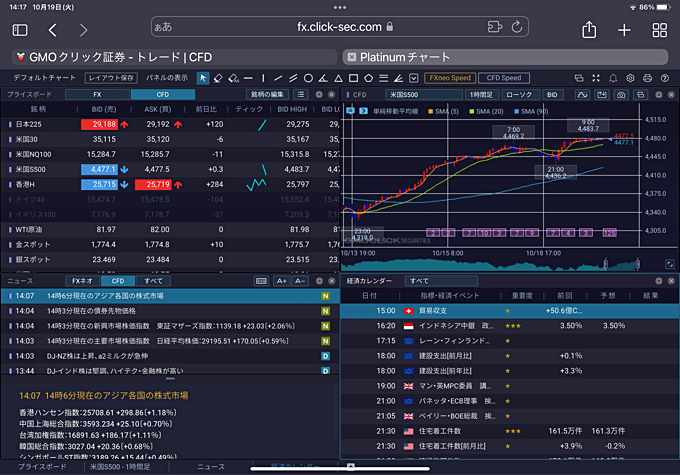Toggle SMA (5) indicator visibility
This screenshot has height=475, width=680.
click(443, 111)
